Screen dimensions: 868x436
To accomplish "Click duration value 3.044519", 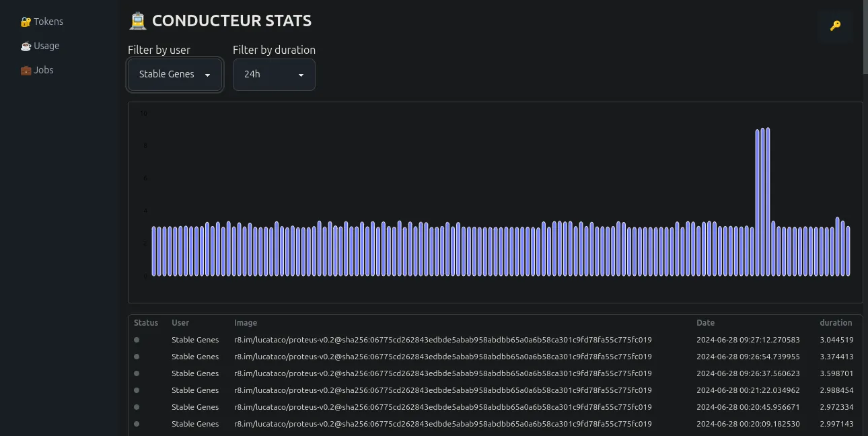I will [836, 340].
